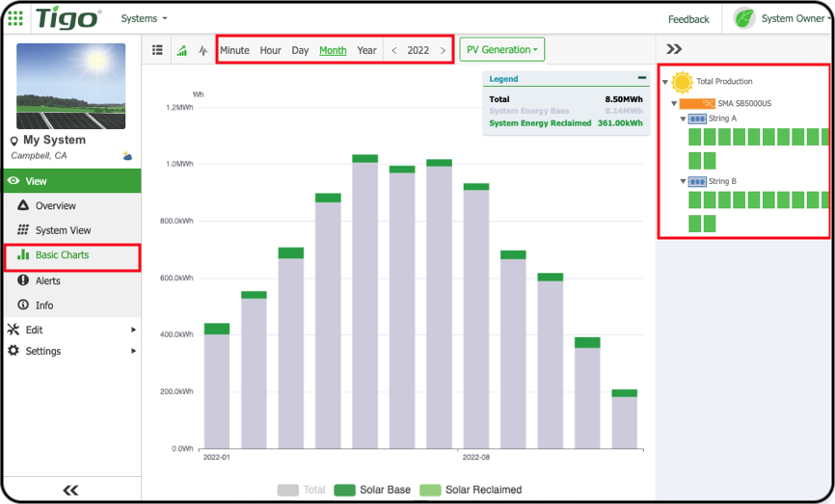This screenshot has height=504, width=835.
Task: Toggle the Total row in Legend
Action: pyautogui.click(x=566, y=99)
